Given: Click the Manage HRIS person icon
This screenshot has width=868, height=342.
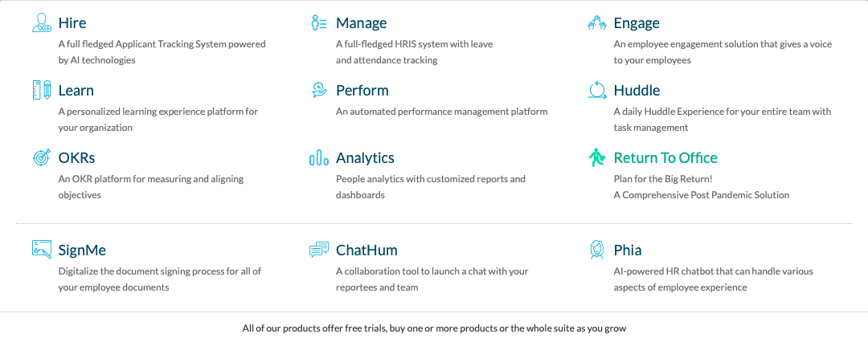Looking at the screenshot, I should point(319,22).
